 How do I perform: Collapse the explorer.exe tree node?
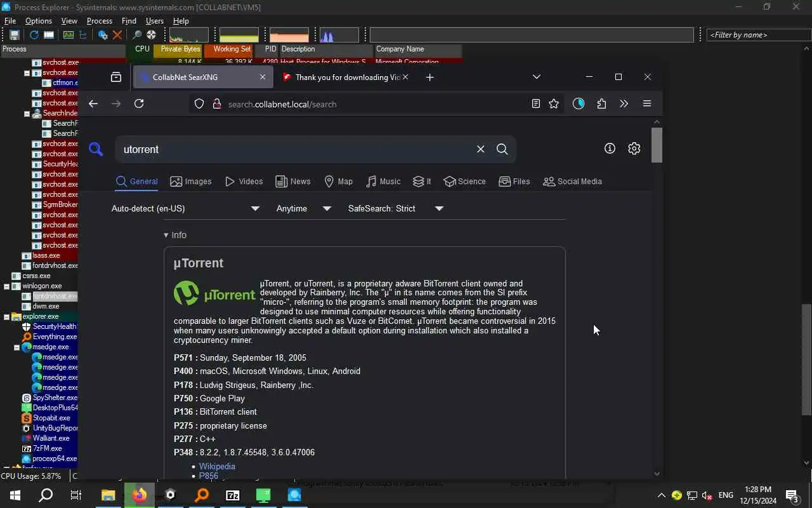coord(7,316)
